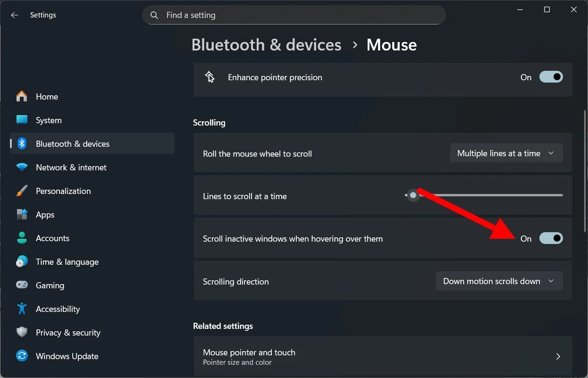
Task: Select the Windows Update icon
Action: point(22,356)
